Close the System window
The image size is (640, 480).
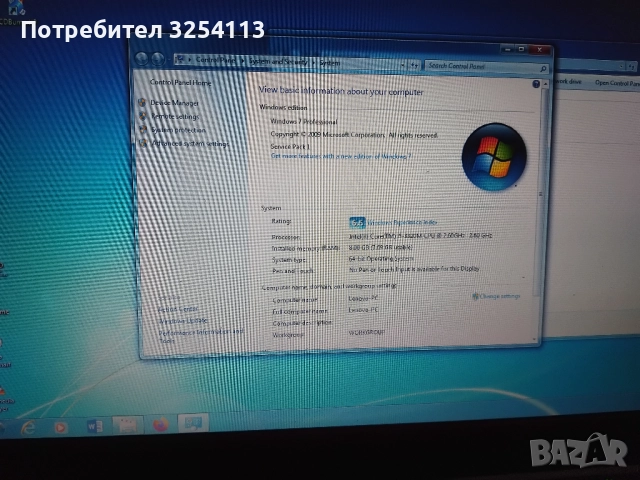point(540,49)
